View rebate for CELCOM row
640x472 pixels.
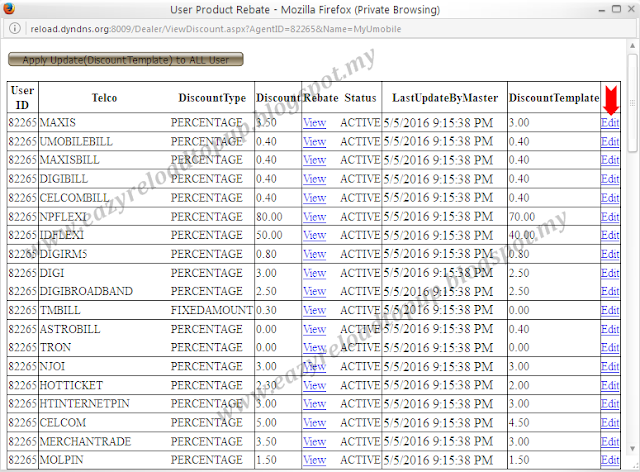[314, 423]
